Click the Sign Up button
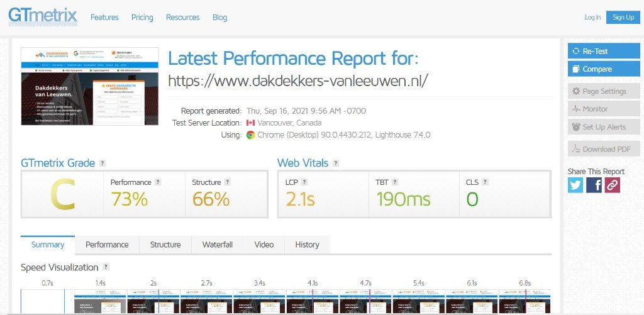This screenshot has height=315, width=644. pos(623,17)
